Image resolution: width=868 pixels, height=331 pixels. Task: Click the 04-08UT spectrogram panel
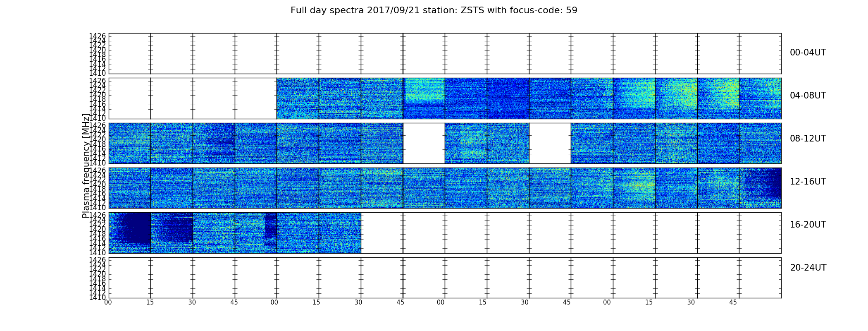[445, 98]
